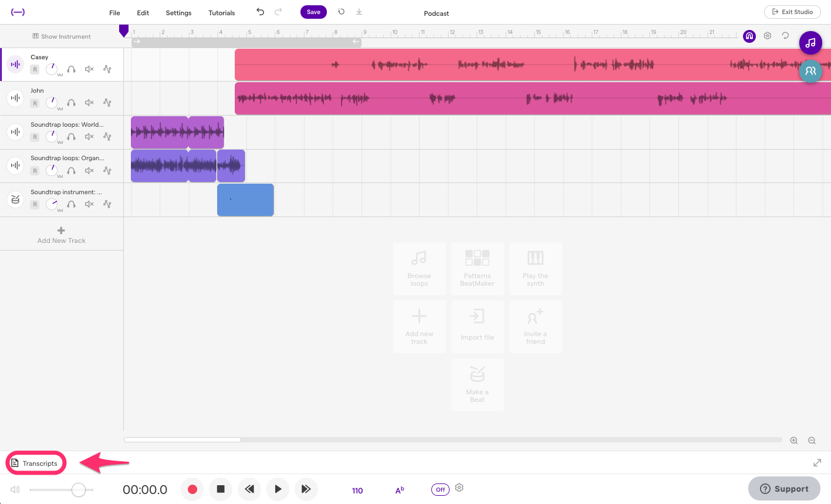Click the record button
831x504 pixels.
pos(192,489)
